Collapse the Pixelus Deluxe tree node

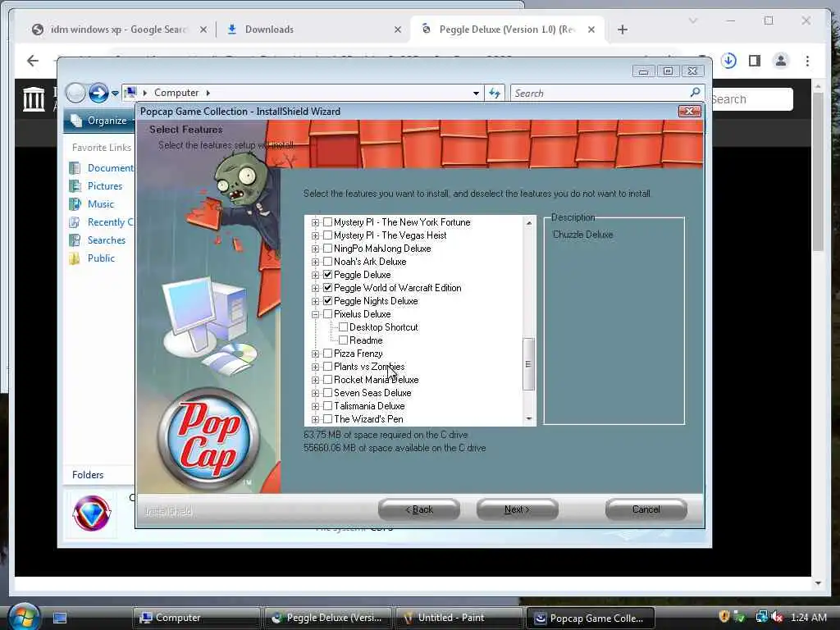(315, 314)
